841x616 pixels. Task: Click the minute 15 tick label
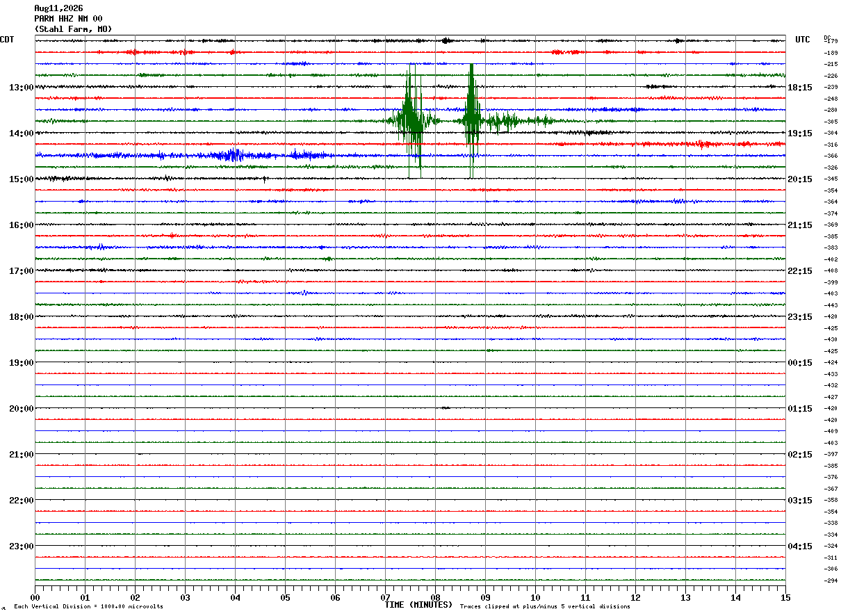point(785,597)
